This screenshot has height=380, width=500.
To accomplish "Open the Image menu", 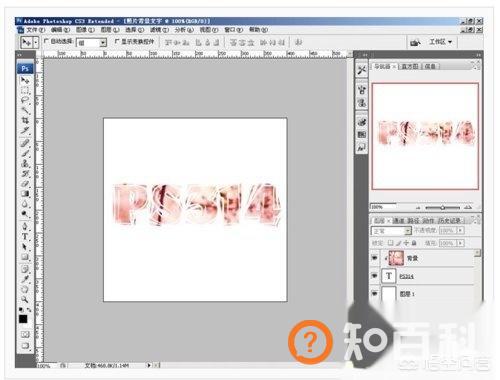I will [x=85, y=30].
